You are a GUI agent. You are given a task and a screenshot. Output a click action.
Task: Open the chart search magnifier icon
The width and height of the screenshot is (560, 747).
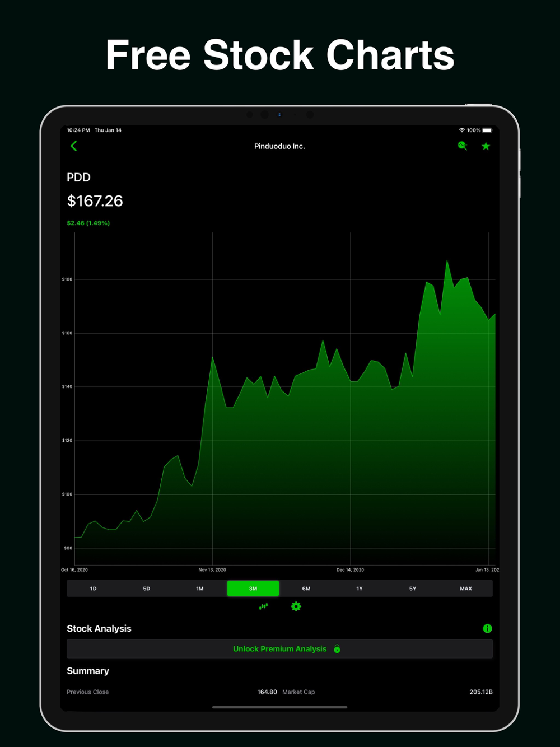click(463, 146)
